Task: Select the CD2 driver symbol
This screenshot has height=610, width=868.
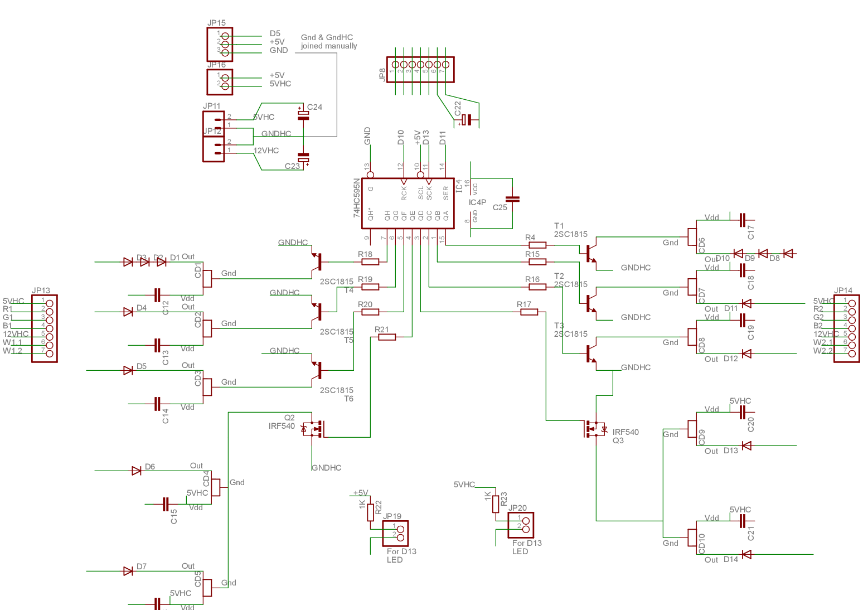Action: 207,328
